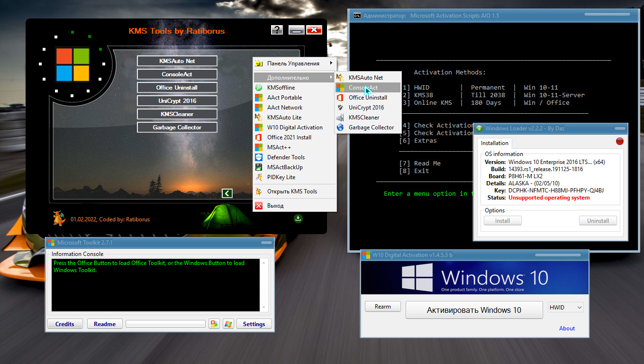Select Office 2021 Install menu entry
This screenshot has width=644, height=364.
tap(294, 137)
